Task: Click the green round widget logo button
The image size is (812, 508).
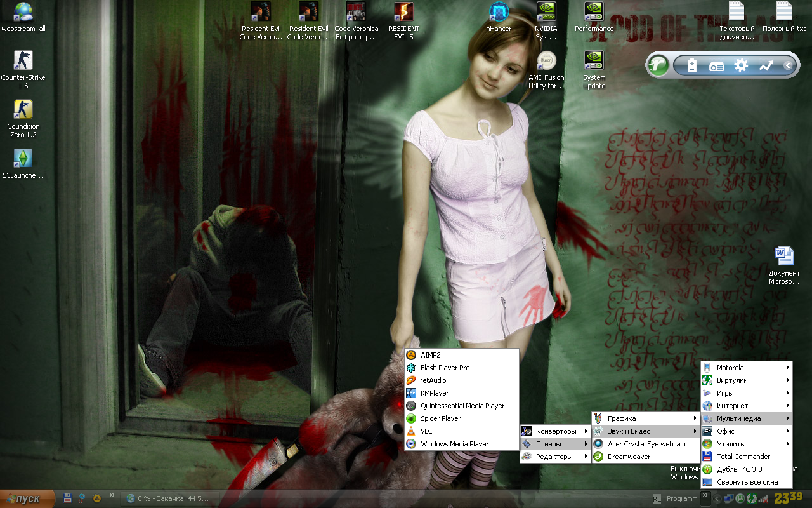Action: pos(658,65)
